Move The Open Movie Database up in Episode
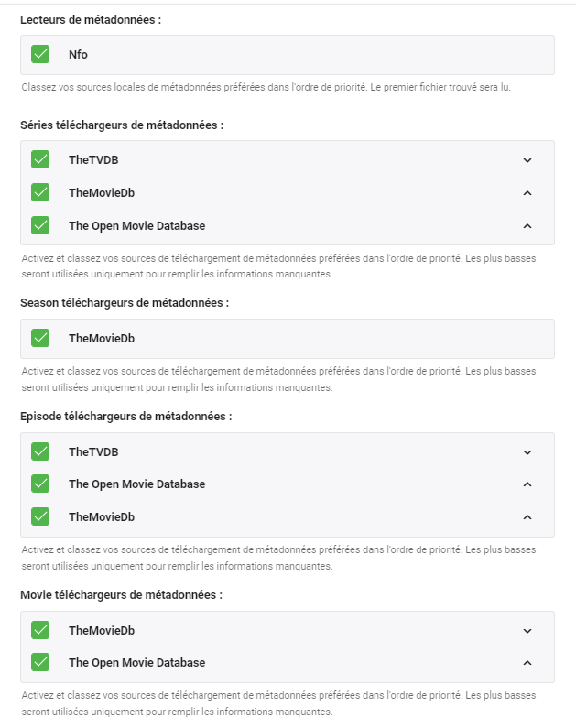This screenshot has width=576, height=728. [x=527, y=484]
